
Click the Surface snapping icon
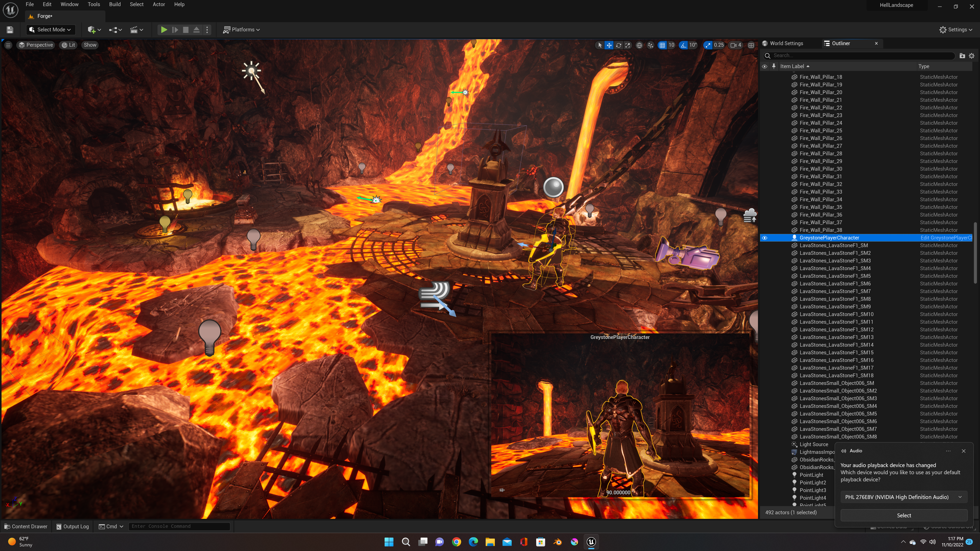pyautogui.click(x=651, y=45)
